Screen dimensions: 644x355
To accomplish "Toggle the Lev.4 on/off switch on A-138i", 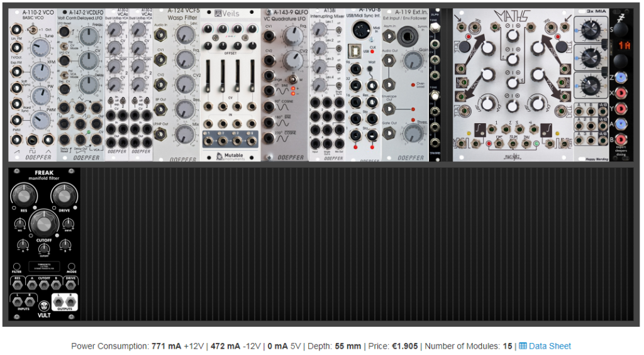I will 338,86.
